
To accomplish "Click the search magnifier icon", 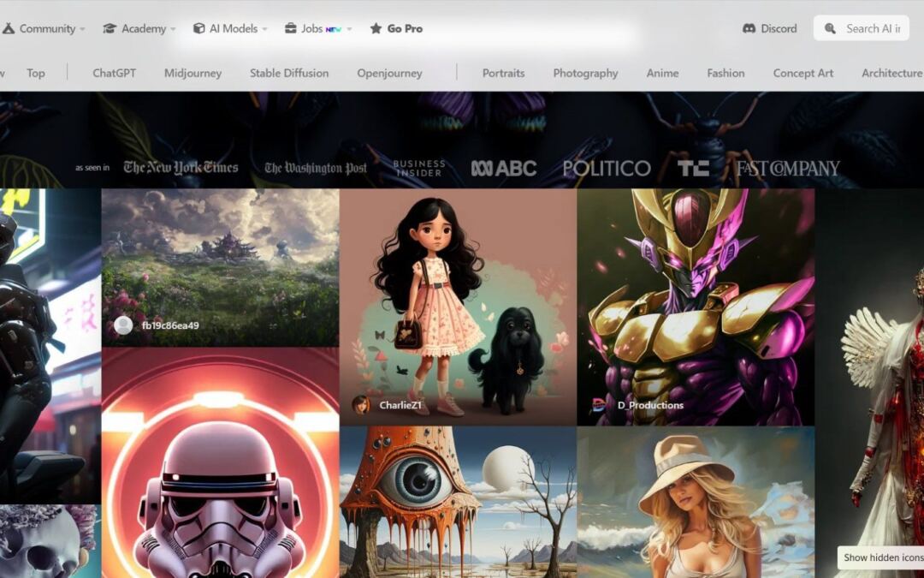I will point(830,28).
